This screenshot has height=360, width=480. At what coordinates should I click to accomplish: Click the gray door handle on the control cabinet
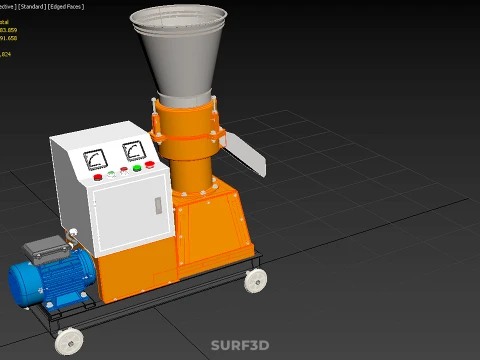point(158,205)
